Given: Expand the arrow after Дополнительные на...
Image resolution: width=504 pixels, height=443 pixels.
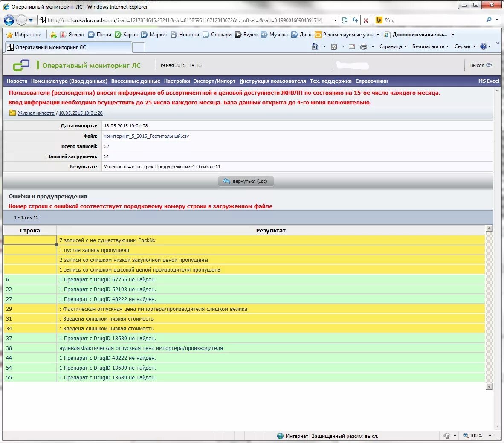Looking at the screenshot, I should pos(452,35).
